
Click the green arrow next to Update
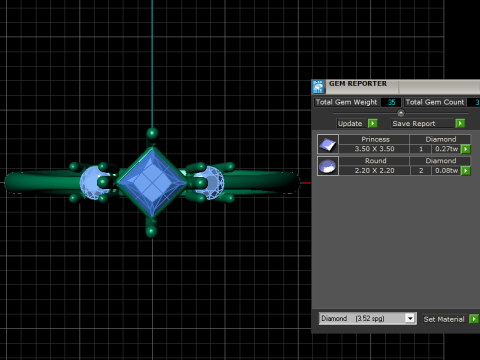pos(373,124)
